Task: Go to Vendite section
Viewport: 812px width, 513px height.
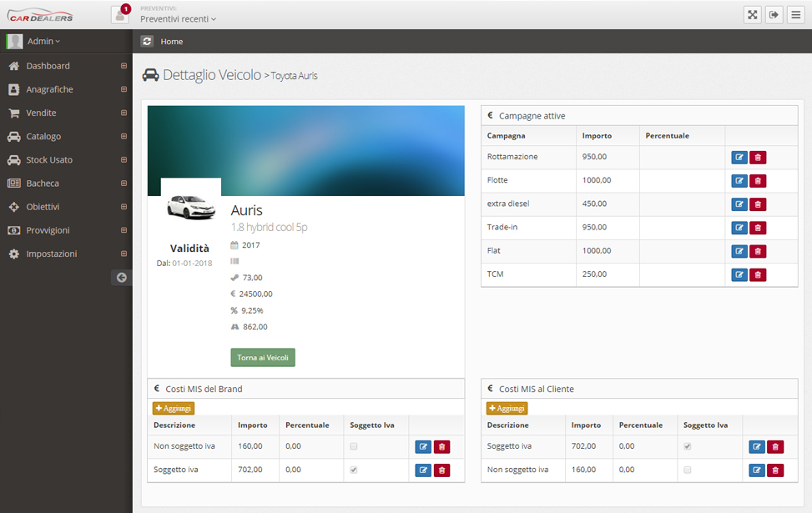Action: [42, 113]
